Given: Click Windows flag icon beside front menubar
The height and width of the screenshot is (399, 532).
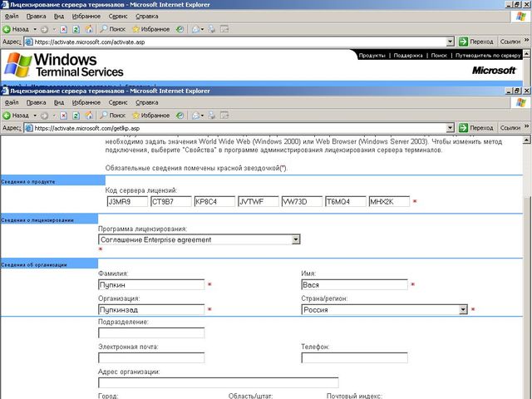Looking at the screenshot, I should pyautogui.click(x=521, y=102).
